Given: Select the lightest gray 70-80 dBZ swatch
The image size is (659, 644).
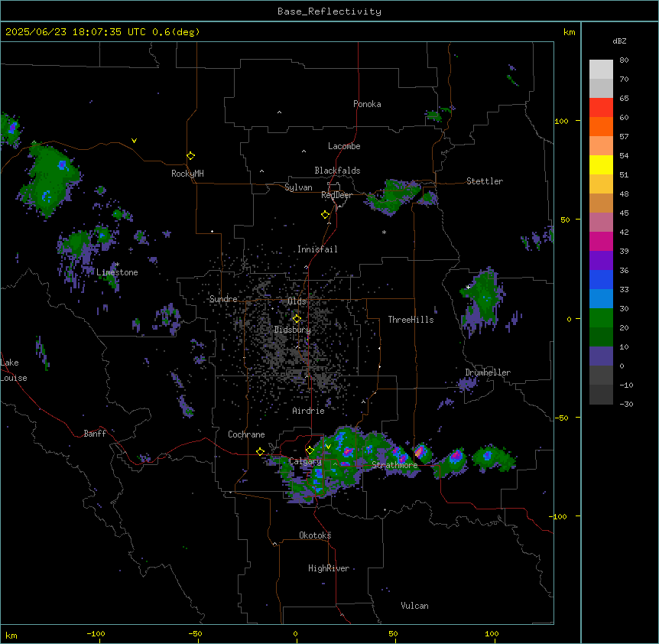Looking at the screenshot, I should point(601,70).
